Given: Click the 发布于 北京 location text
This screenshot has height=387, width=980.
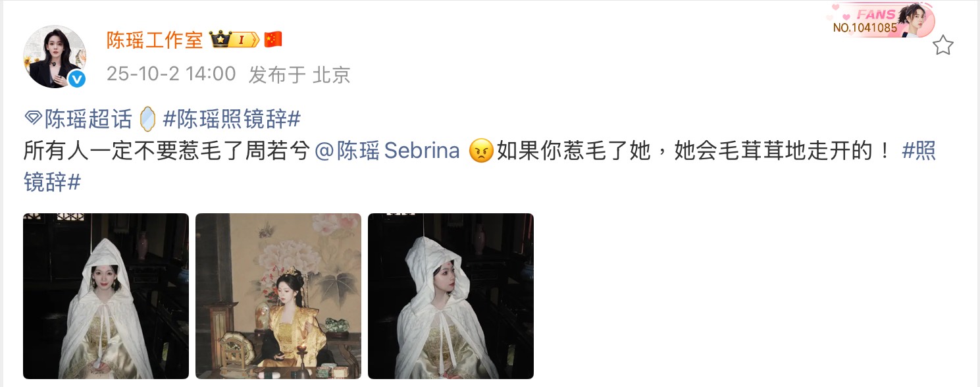Looking at the screenshot, I should (x=299, y=74).
